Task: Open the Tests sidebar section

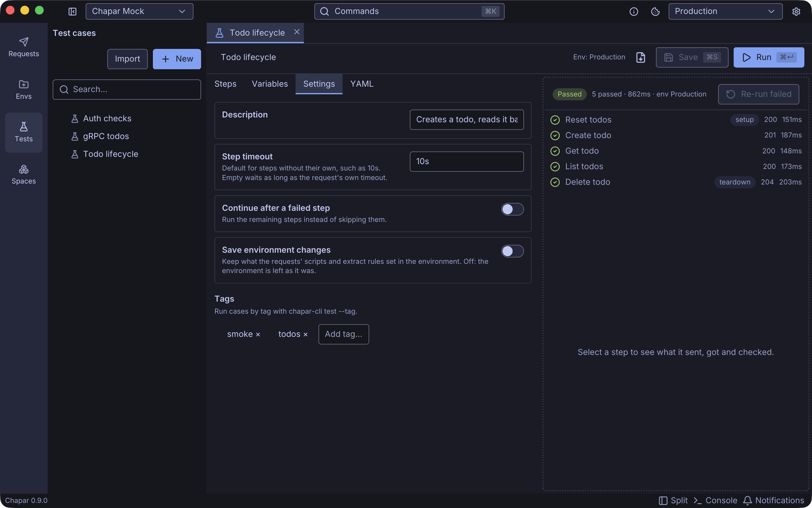Action: tap(23, 132)
